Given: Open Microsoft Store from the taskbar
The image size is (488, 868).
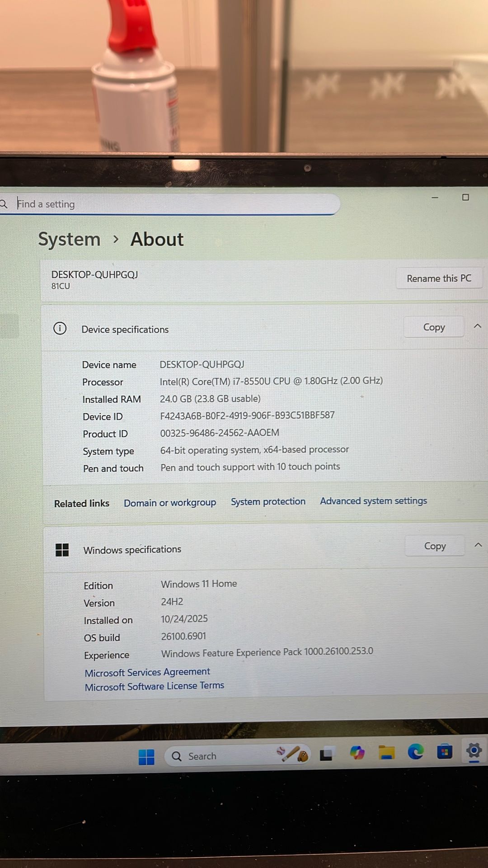Looking at the screenshot, I should 445,751.
